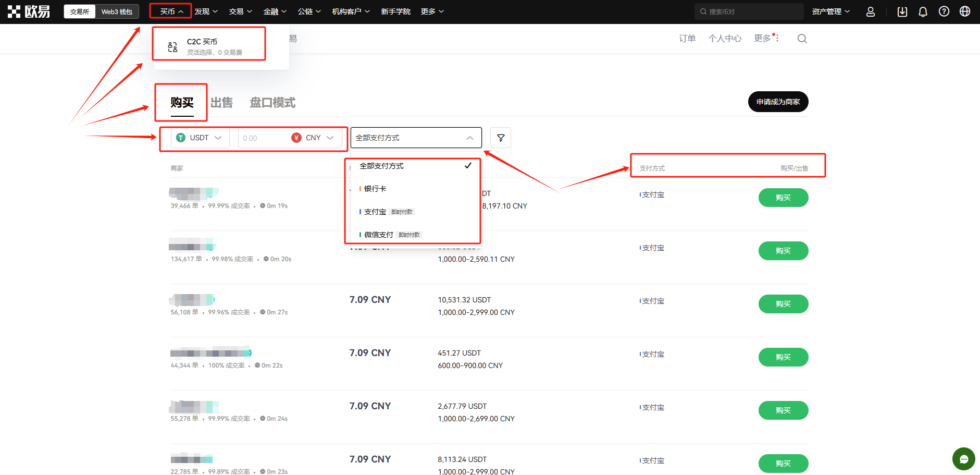Open the chat support bubble
The width and height of the screenshot is (980, 475).
(x=964, y=459)
